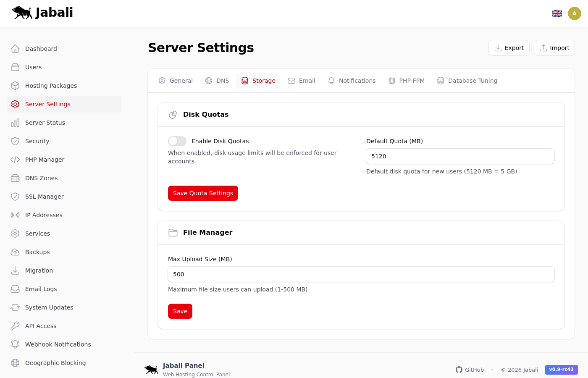Open the GitHub link icon in footer

(x=459, y=370)
